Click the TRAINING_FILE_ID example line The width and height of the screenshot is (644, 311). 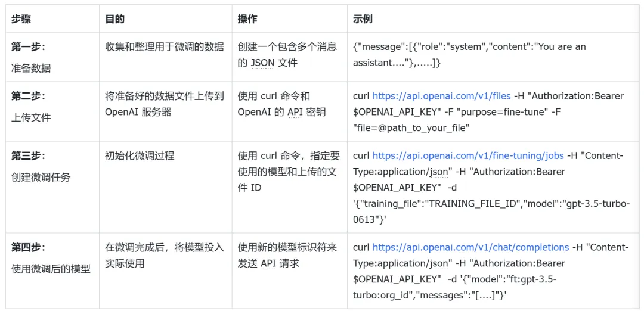point(491,204)
